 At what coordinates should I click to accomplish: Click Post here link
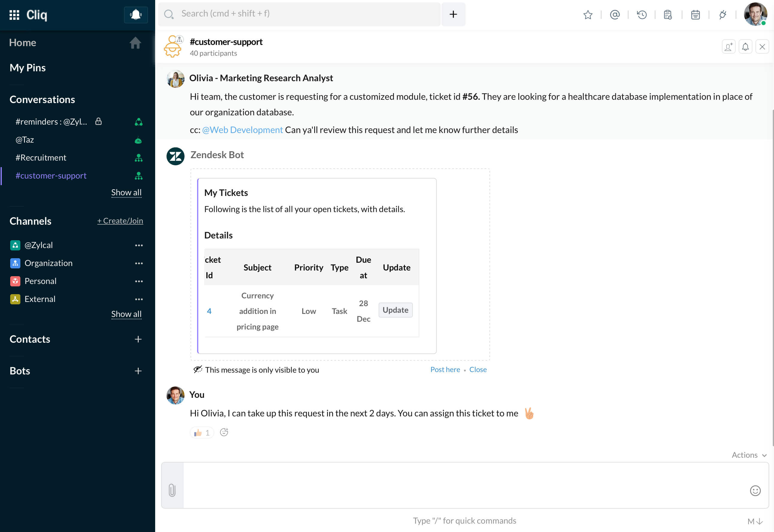click(445, 369)
